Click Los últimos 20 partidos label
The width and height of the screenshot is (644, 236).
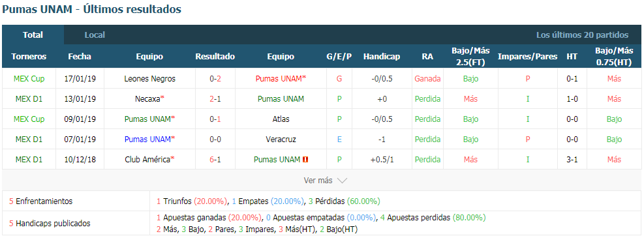click(582, 35)
